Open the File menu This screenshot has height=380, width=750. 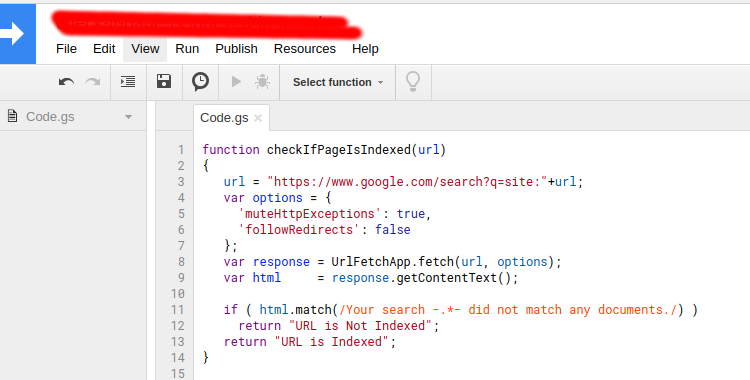(x=66, y=49)
